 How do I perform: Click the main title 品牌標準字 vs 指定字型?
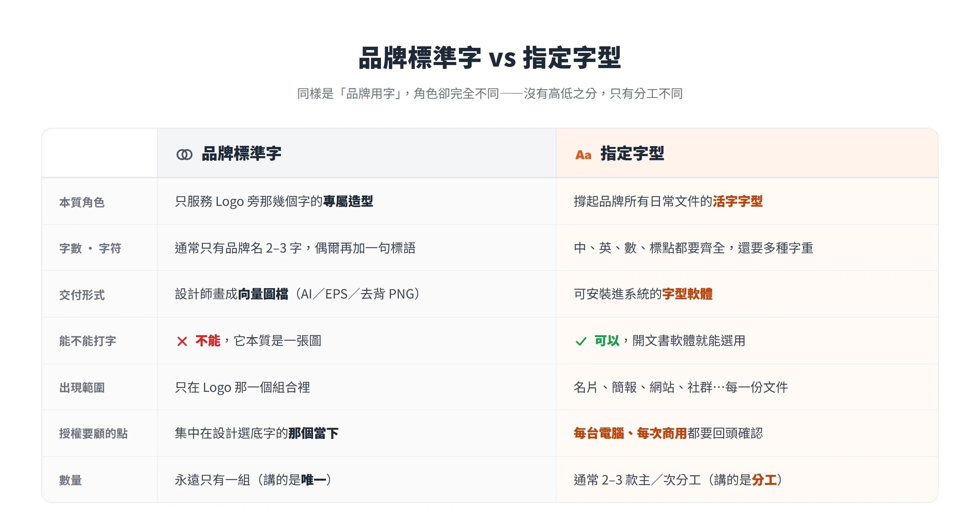[490, 58]
